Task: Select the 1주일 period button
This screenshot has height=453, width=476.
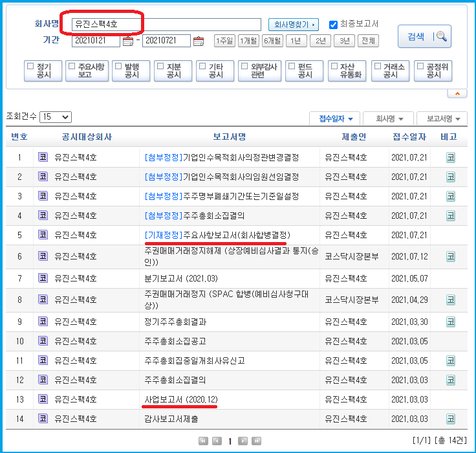Action: pyautogui.click(x=224, y=41)
